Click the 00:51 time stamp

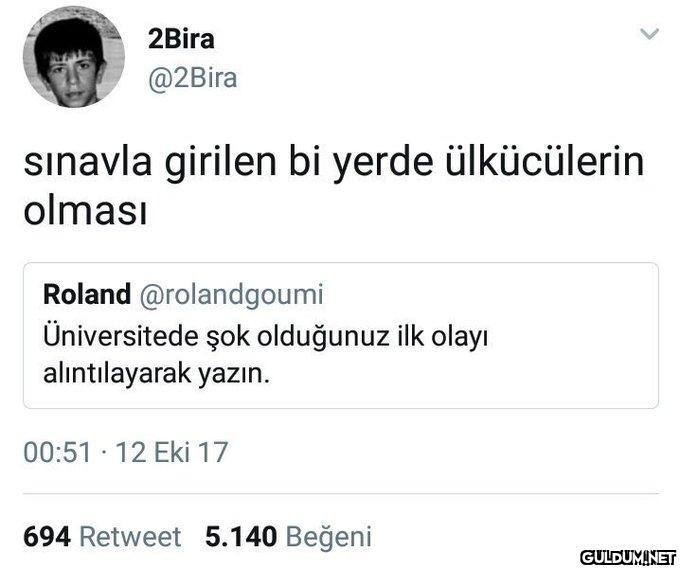click(57, 452)
